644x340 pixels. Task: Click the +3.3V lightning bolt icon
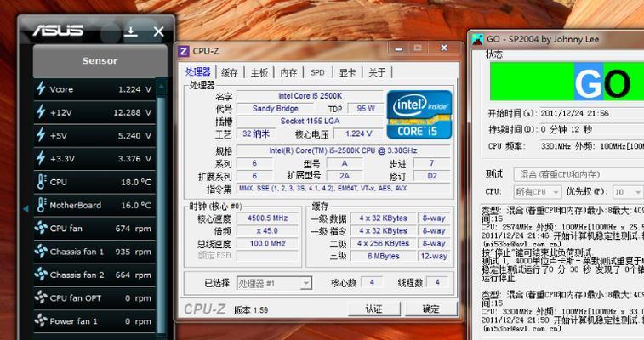tap(41, 158)
